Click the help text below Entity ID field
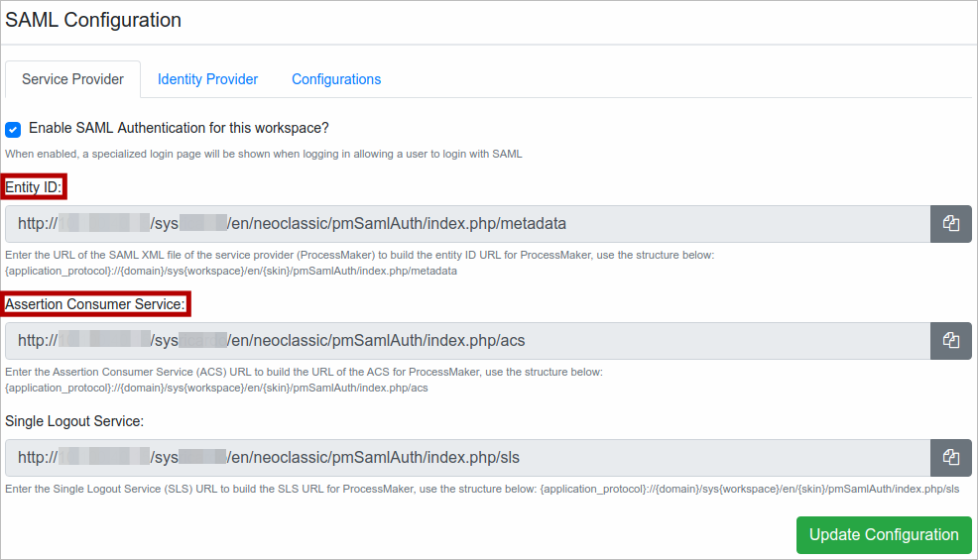This screenshot has height=560, width=978. pyautogui.click(x=357, y=262)
